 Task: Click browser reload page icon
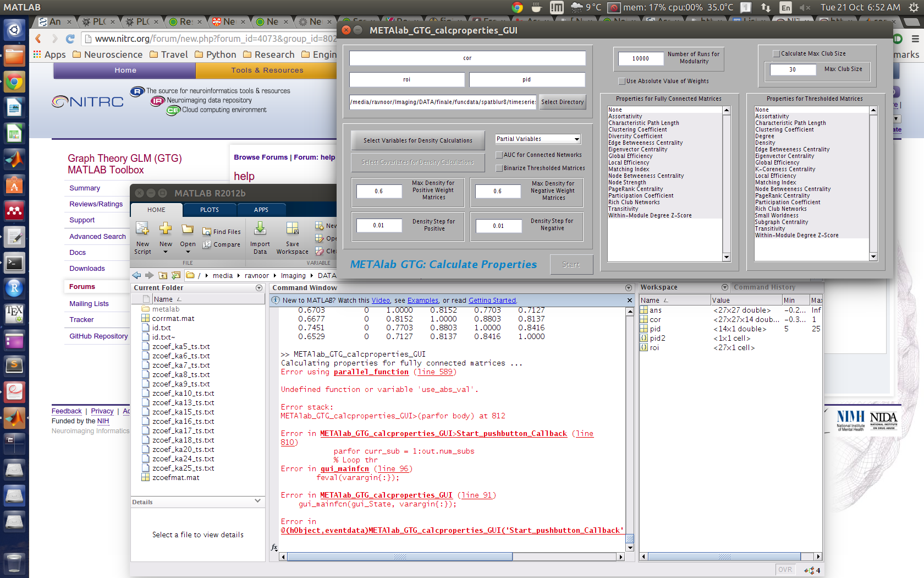(x=70, y=39)
